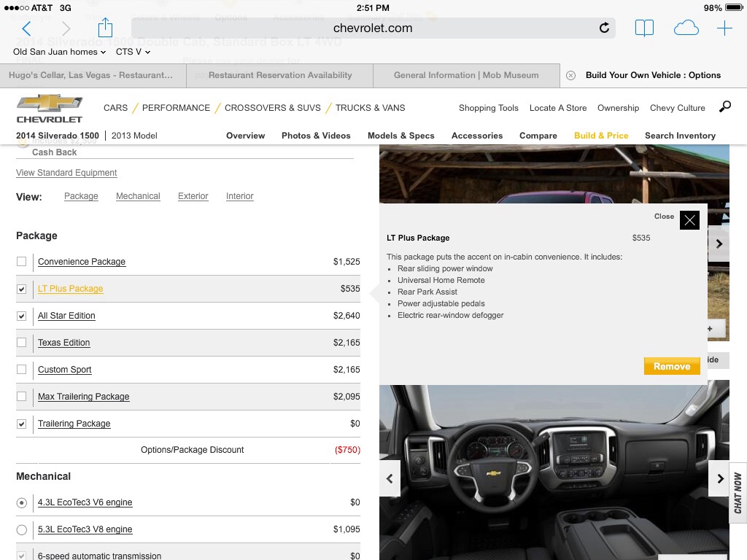
Task: Switch to General Information Mob Museum tab
Action: point(466,75)
